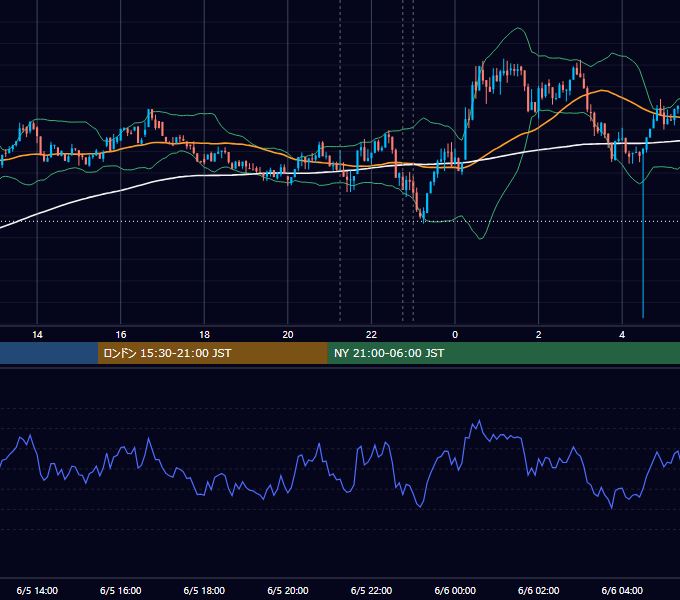Click the 6/6 02:00 date label
The width and height of the screenshot is (680, 600).
[x=539, y=590]
